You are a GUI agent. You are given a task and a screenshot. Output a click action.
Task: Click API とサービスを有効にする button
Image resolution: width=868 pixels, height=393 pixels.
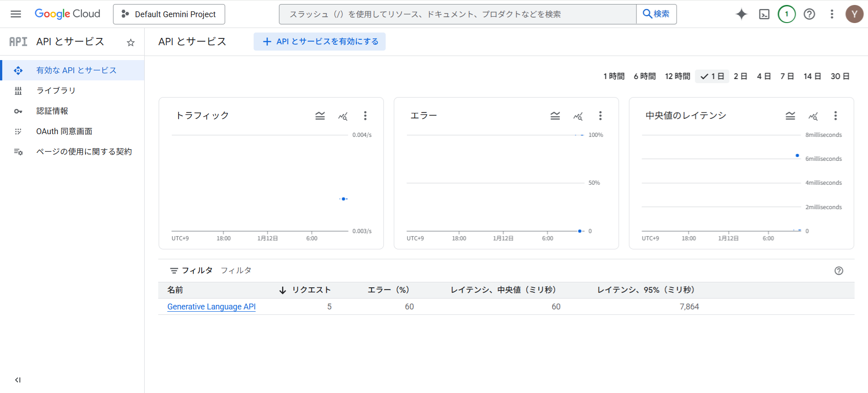coord(320,42)
